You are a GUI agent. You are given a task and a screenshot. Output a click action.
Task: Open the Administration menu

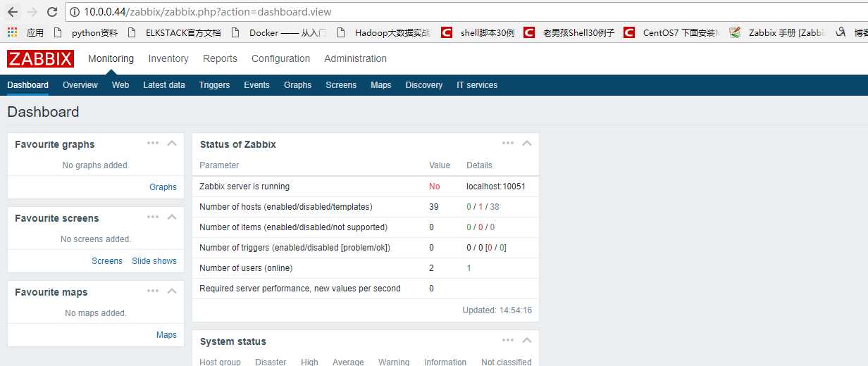355,58
